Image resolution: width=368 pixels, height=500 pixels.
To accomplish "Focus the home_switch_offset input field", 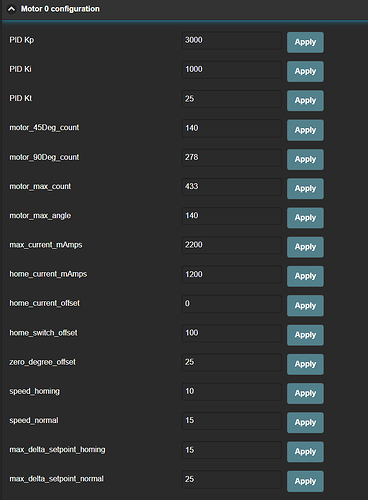I will pos(232,333).
